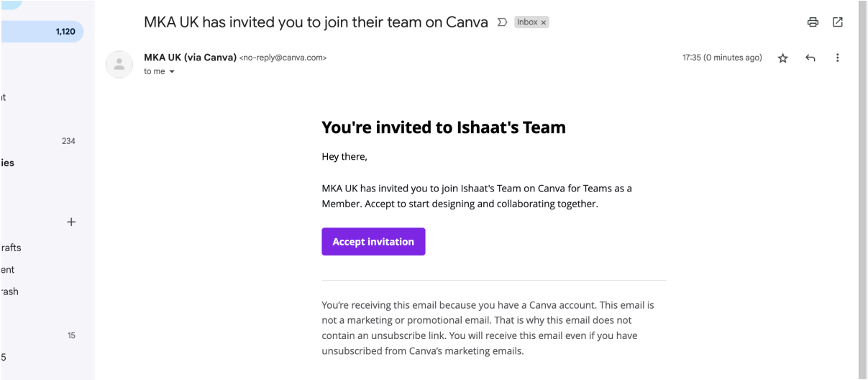Open the Inbox folder showing 1,120

(x=42, y=32)
